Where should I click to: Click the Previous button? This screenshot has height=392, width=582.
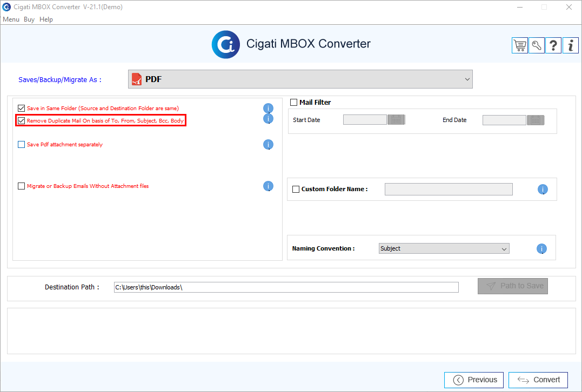[x=474, y=380]
